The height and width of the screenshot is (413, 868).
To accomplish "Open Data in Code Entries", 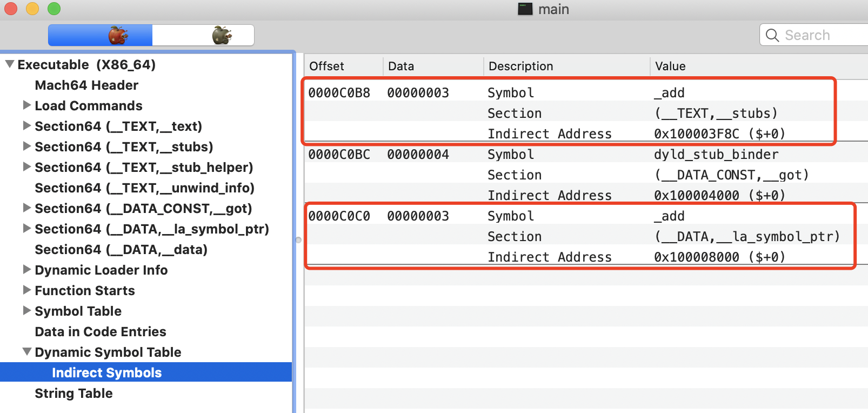I will [101, 332].
